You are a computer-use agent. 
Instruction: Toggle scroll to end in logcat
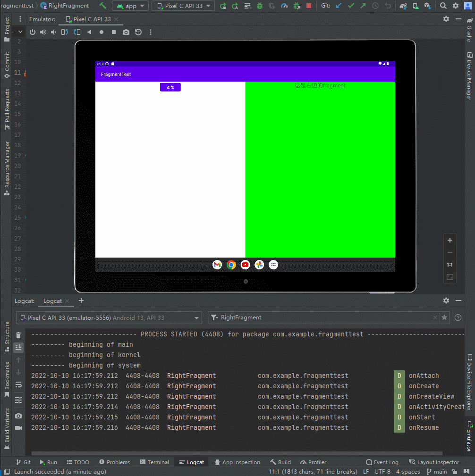(x=18, y=347)
